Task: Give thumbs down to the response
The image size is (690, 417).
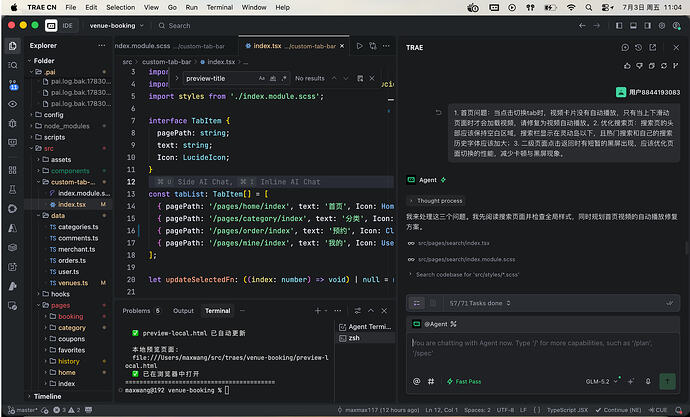Action: 639,66
